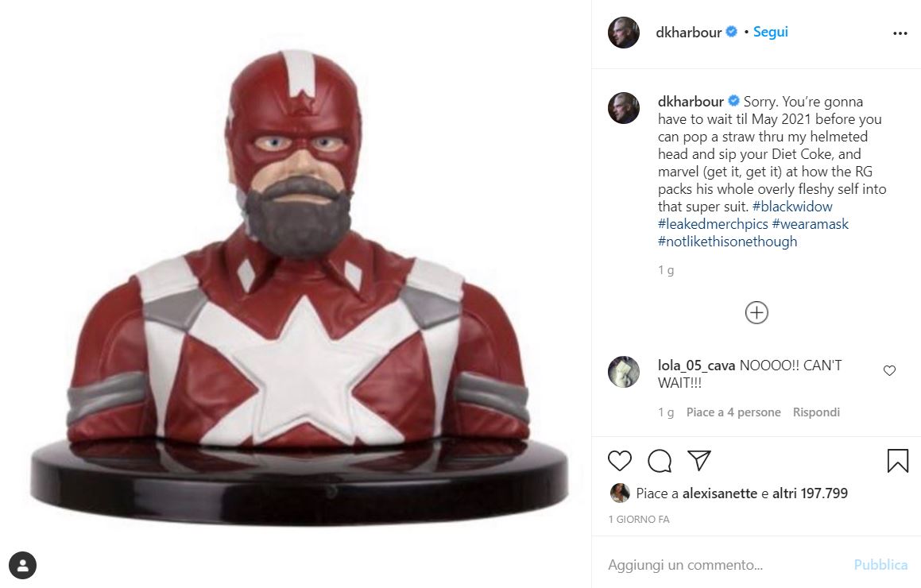Click Segui to follow dkharbour
Screen dimensions: 921x588
click(771, 32)
